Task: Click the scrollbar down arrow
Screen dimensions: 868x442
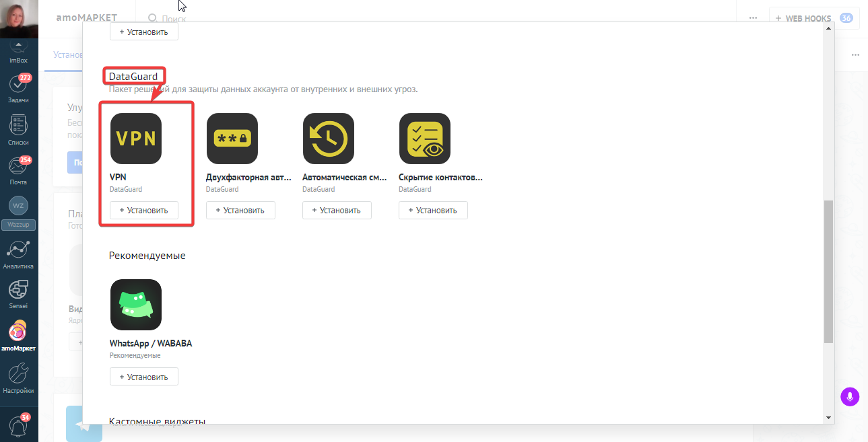Action: tap(828, 418)
